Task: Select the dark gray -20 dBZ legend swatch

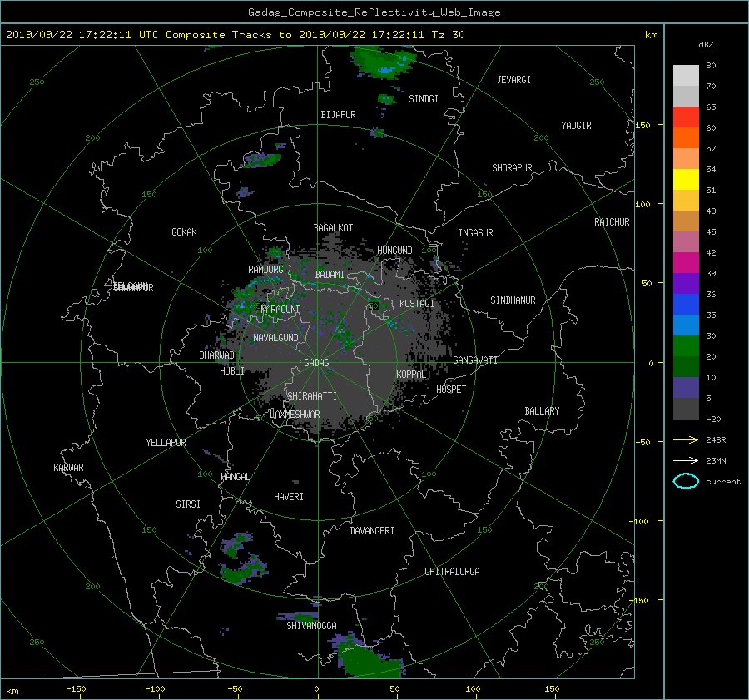Action: coord(686,409)
